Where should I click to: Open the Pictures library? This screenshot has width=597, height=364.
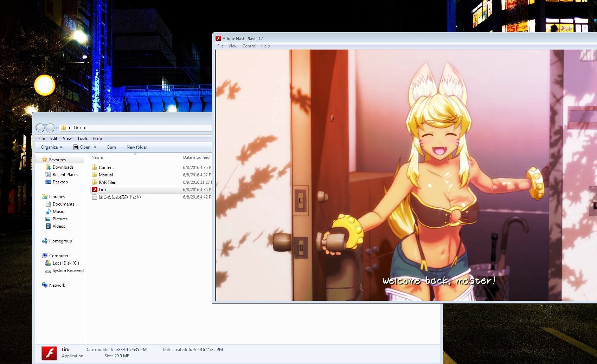[60, 219]
